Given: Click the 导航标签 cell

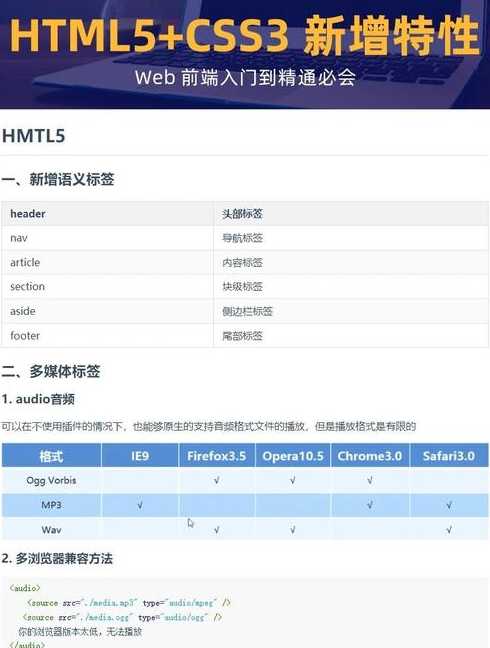Looking at the screenshot, I should [x=351, y=238].
